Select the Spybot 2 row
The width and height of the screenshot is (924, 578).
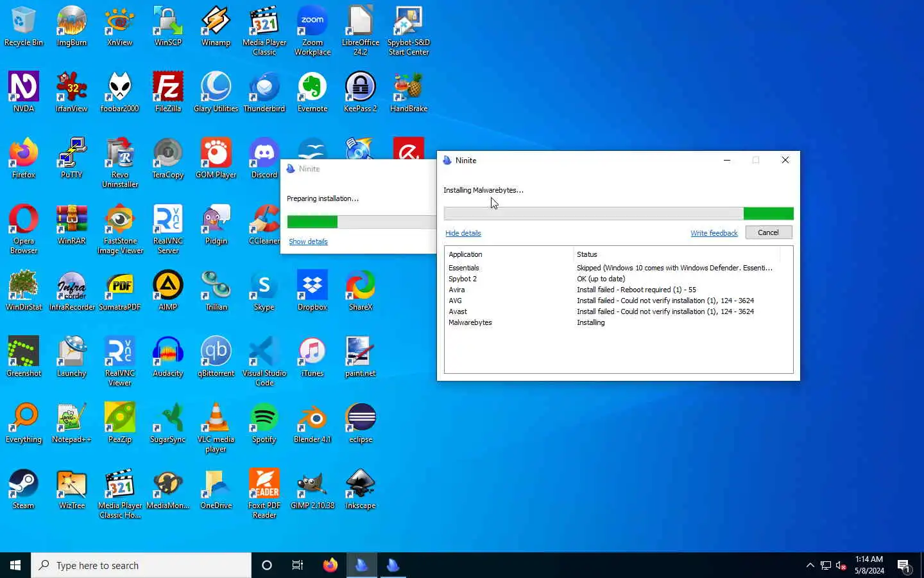619,279
